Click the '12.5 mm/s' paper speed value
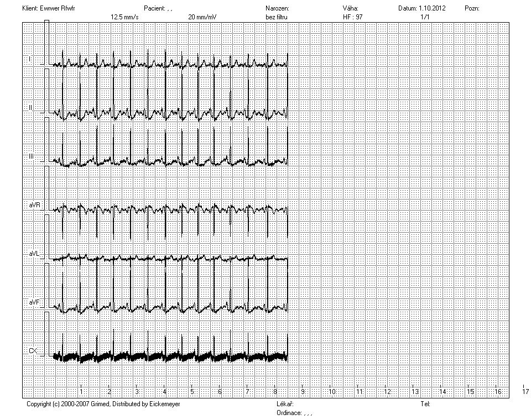531x420 pixels. (124, 17)
